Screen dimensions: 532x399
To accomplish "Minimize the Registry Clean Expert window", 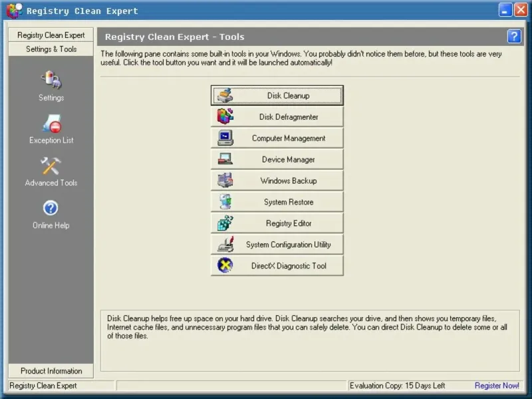I will [x=505, y=10].
